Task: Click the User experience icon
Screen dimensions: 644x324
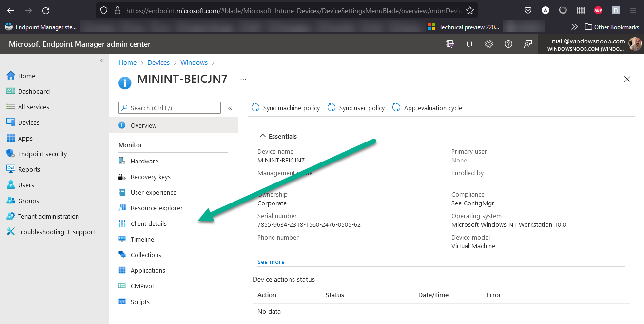Action: 122,192
